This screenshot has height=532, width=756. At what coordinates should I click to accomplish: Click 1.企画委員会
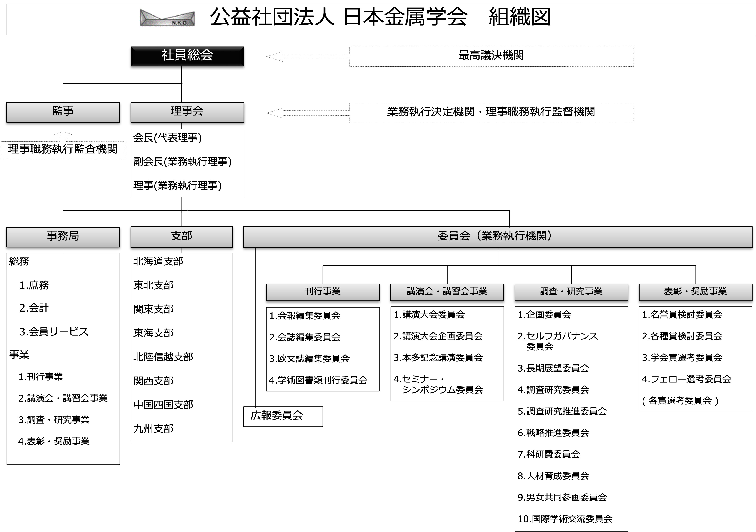(x=544, y=315)
